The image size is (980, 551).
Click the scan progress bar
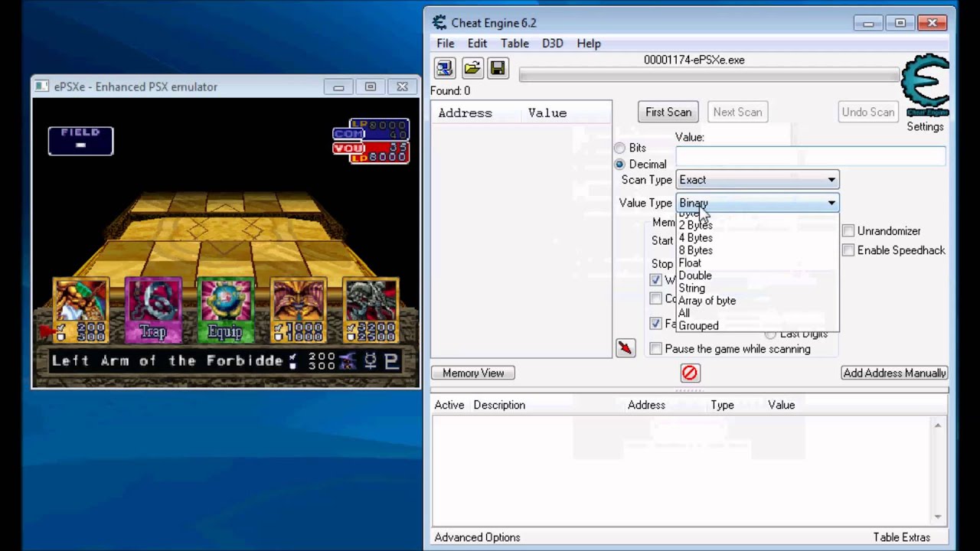click(x=709, y=75)
